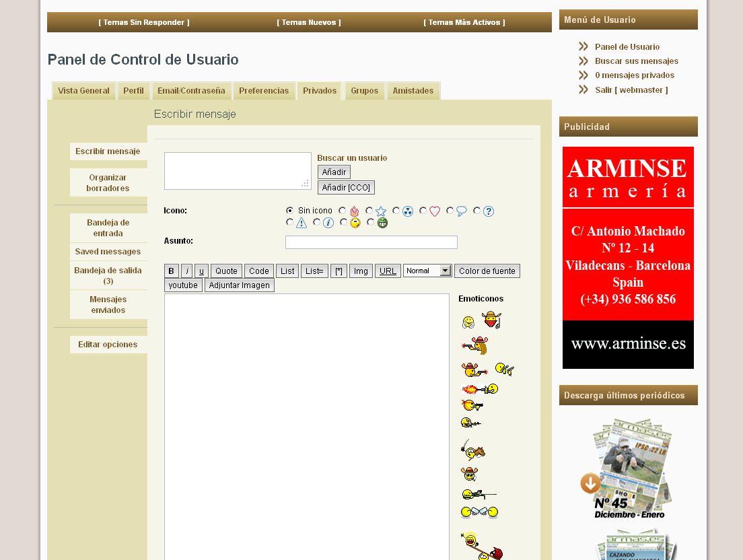This screenshot has width=743, height=560.
Task: Select the 'Sin icono' radio button
Action: (289, 211)
